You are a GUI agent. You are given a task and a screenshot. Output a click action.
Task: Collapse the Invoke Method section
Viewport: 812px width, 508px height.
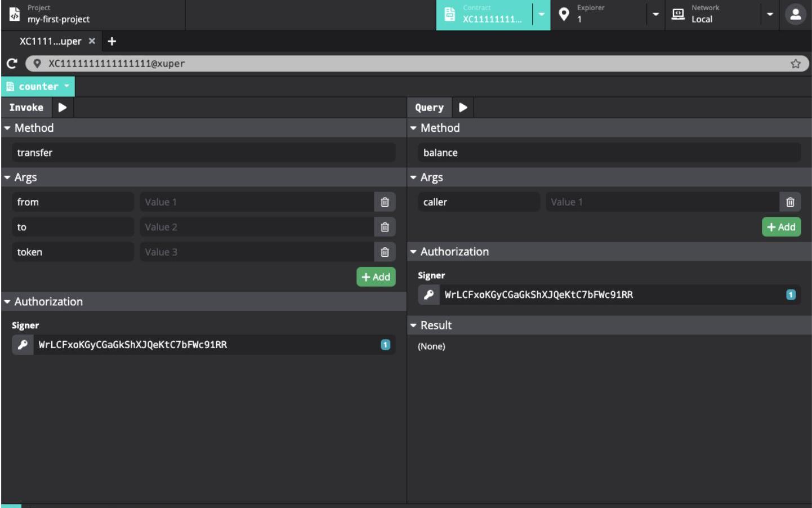(x=7, y=128)
